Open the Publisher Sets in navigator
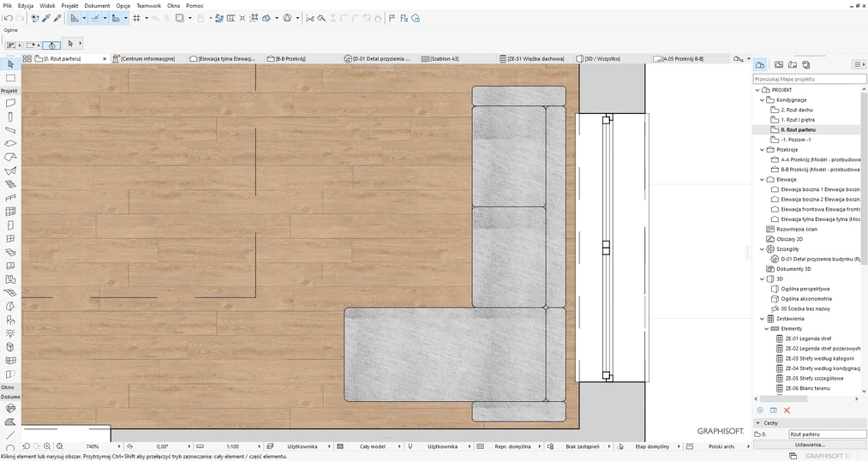Viewport: 868px width, 461px height. 806,65
